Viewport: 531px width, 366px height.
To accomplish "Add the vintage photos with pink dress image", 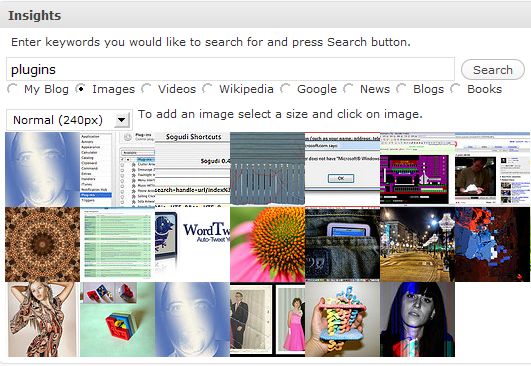I will 268,319.
